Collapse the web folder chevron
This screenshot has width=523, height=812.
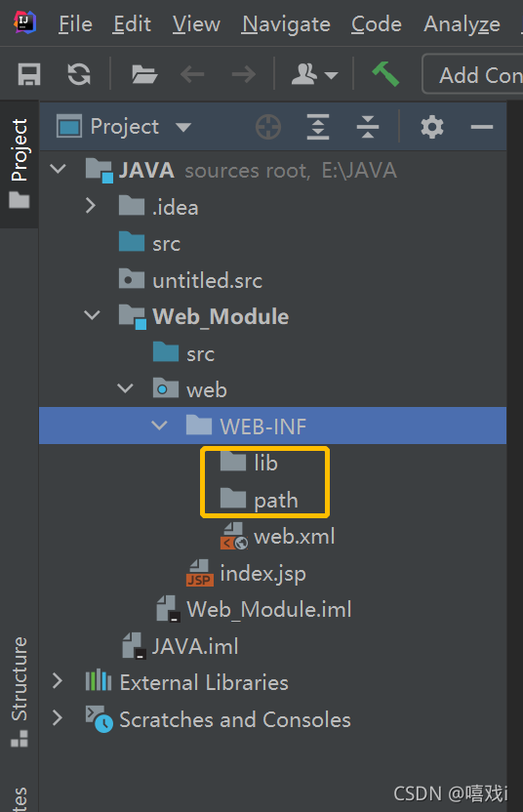[x=125, y=388]
